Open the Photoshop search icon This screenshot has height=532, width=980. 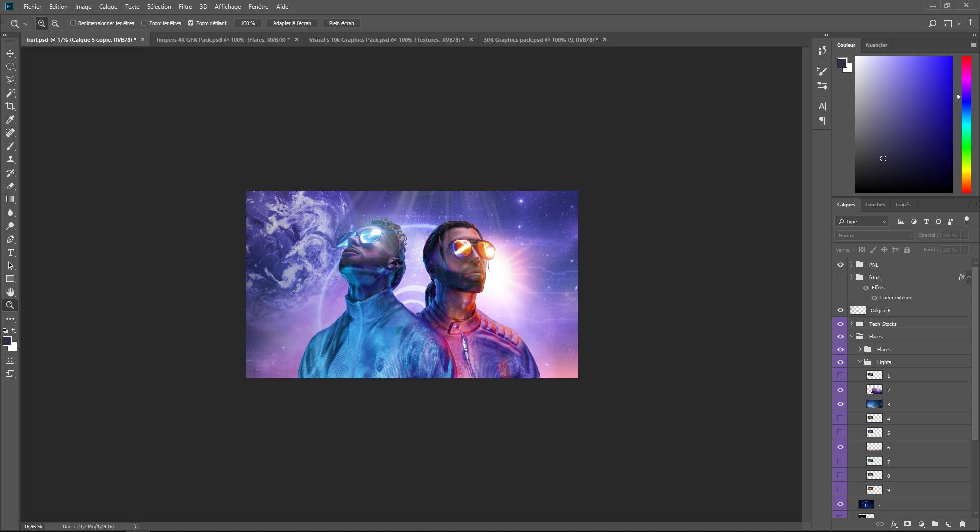pyautogui.click(x=933, y=23)
